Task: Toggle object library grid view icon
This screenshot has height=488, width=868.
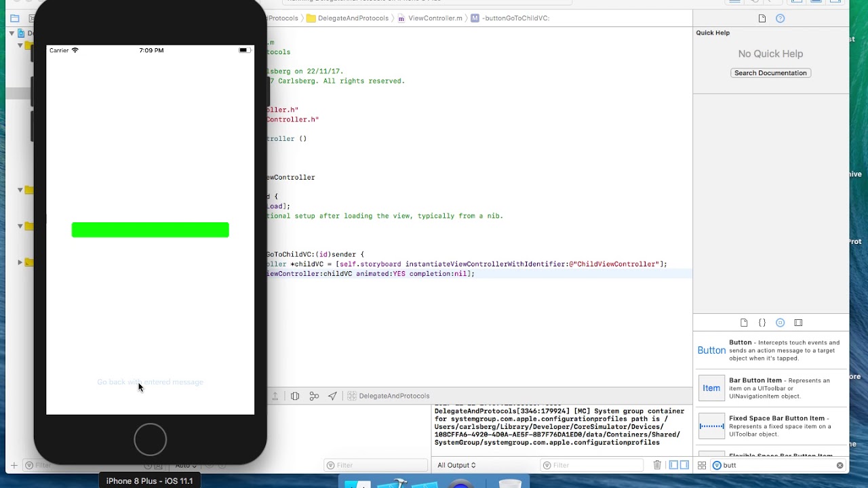Action: tap(702, 465)
